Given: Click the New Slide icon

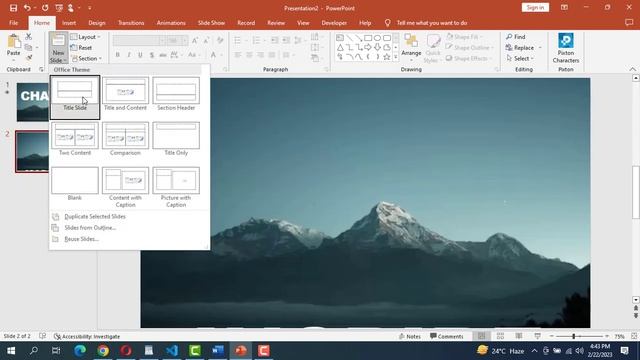Looking at the screenshot, I should click(x=58, y=40).
